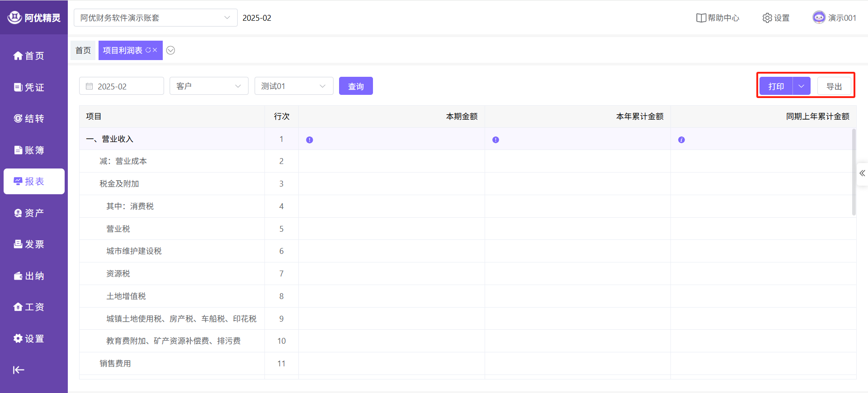Click the 2025-02 date period field
This screenshot has height=393, width=868.
coord(121,86)
